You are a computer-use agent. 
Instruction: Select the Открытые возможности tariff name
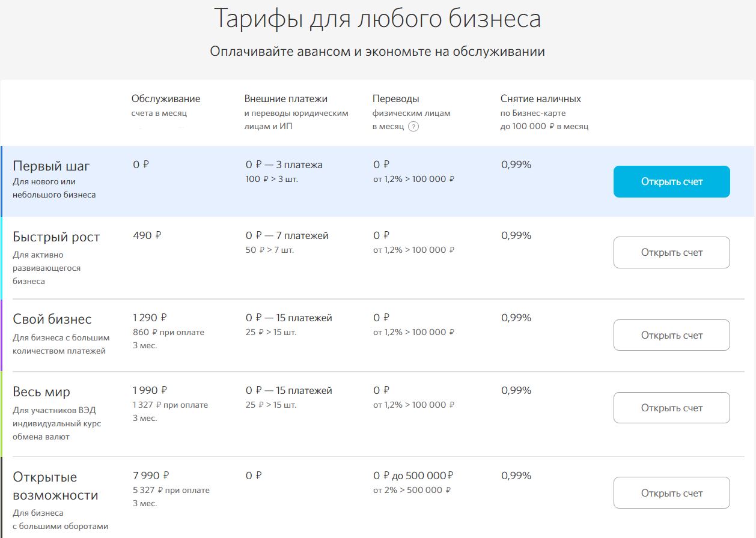55,486
